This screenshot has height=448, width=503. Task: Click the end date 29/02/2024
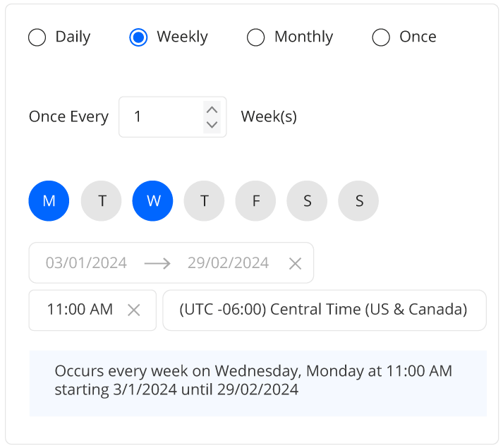pos(228,263)
